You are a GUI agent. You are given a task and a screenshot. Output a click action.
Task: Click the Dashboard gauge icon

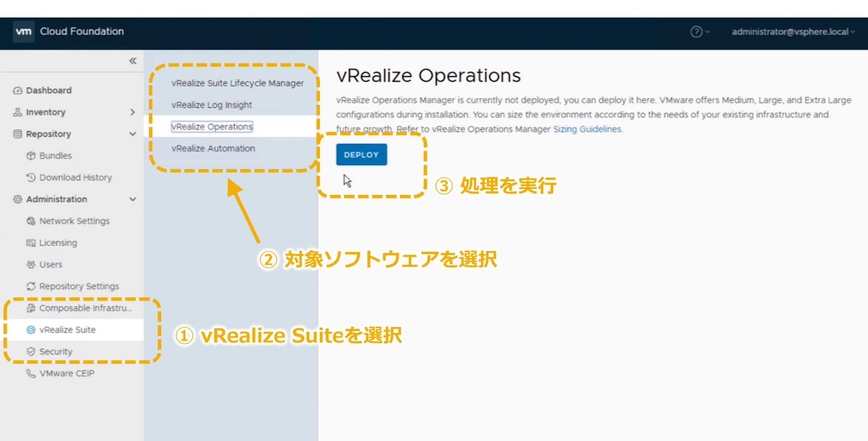[x=18, y=90]
